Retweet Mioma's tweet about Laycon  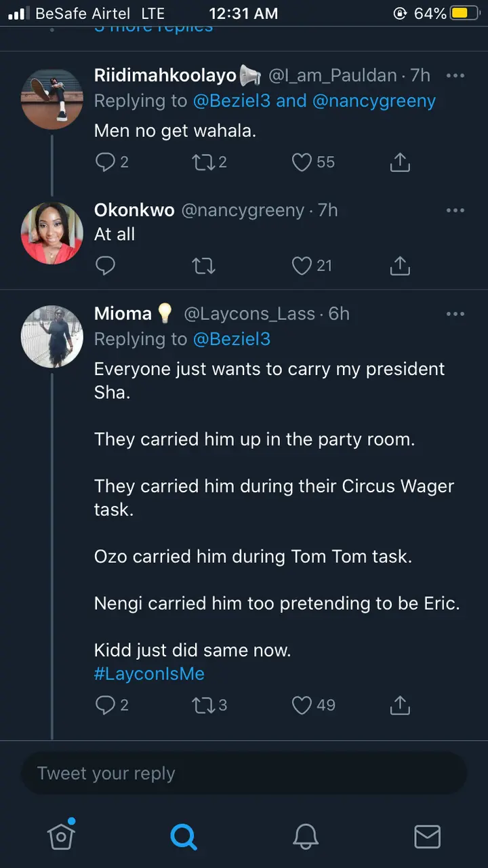pyautogui.click(x=203, y=705)
